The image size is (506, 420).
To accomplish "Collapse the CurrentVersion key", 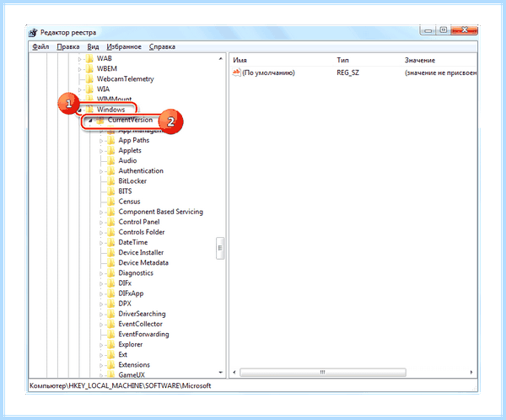I will click(91, 121).
